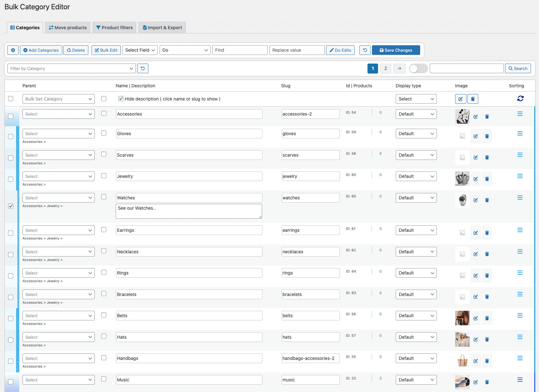Click the bulk delete image trash icon
The image size is (539, 392).
[x=473, y=99]
